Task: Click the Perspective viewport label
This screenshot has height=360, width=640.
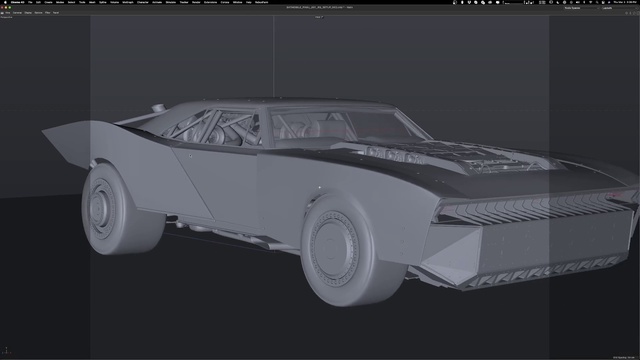Action: [x=7, y=17]
